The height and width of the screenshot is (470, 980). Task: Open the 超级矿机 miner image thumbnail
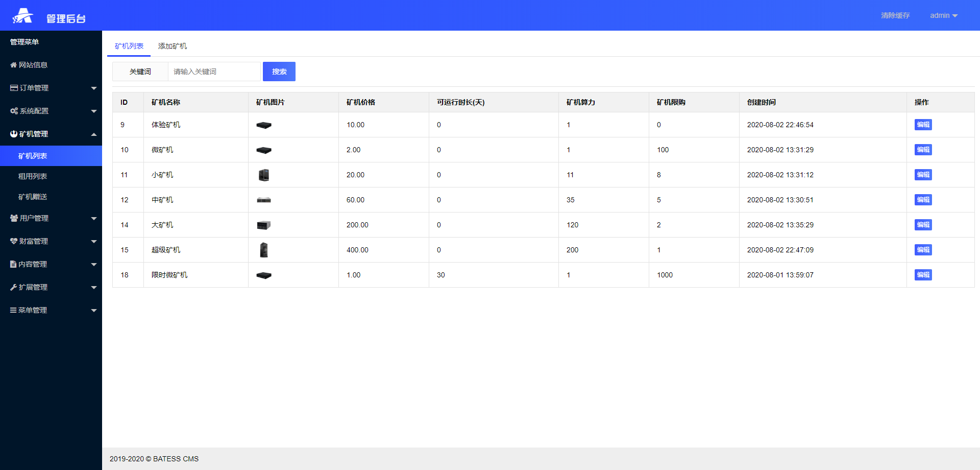pyautogui.click(x=264, y=250)
